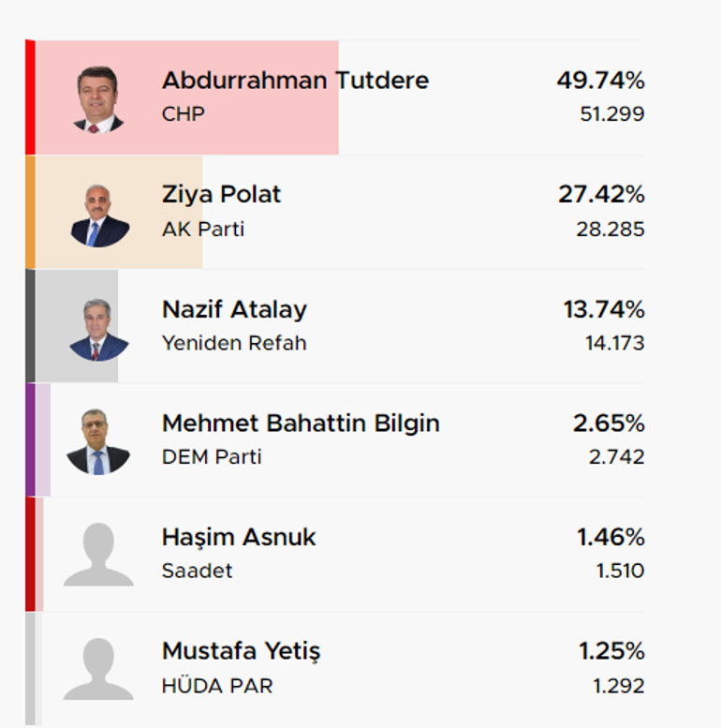Click the HÜDA PAR party label
This screenshot has height=728, width=721.
[x=217, y=685]
